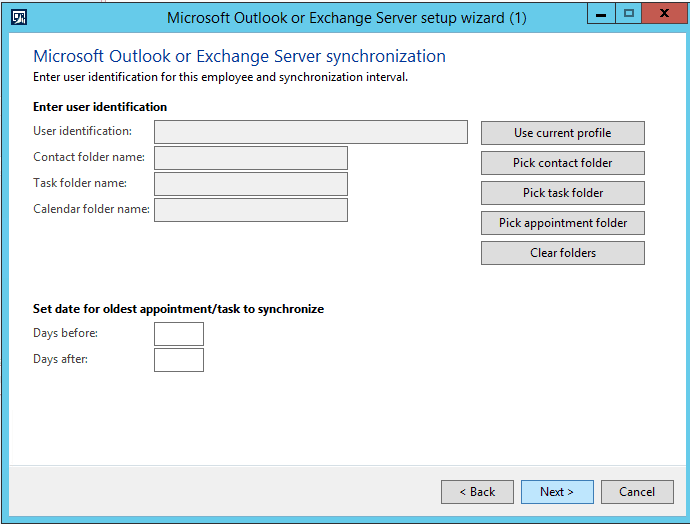Choose Pick task folder button
Screen dimensions: 690x524
[562, 193]
